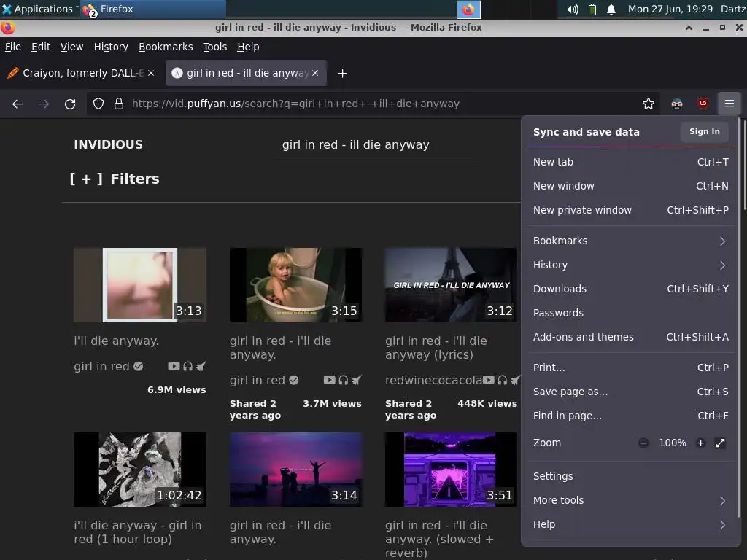This screenshot has width=747, height=560.
Task: Open the Tools menu
Action: (x=215, y=47)
